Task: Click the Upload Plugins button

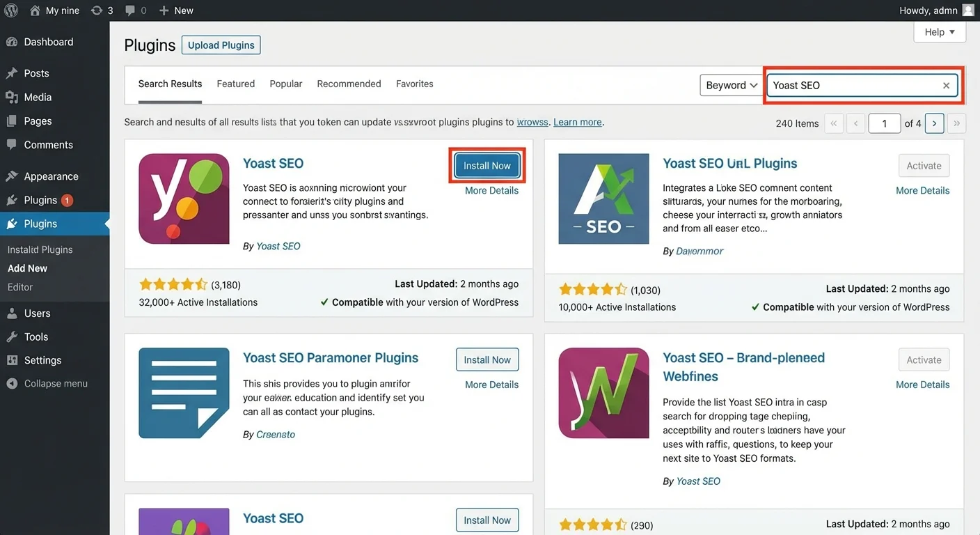Action: (x=221, y=45)
